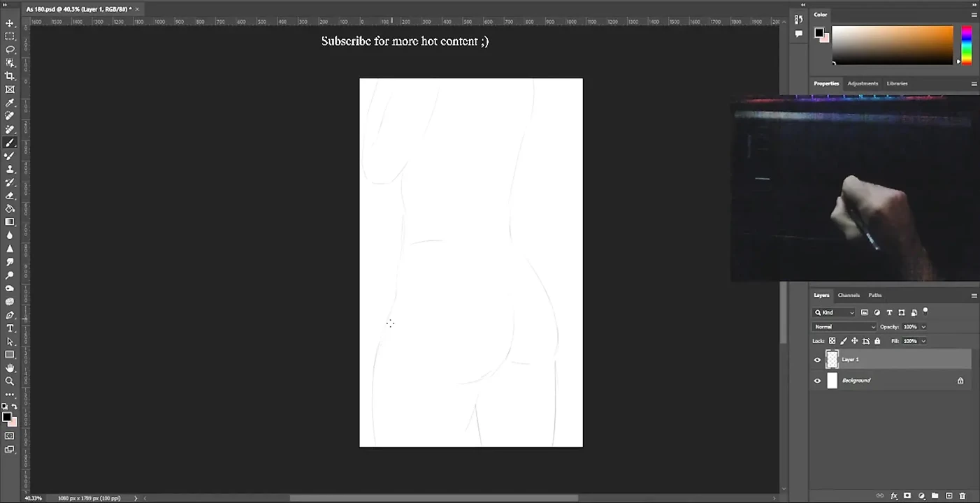Open the Libraries panel tab
The width and height of the screenshot is (980, 503).
[897, 84]
